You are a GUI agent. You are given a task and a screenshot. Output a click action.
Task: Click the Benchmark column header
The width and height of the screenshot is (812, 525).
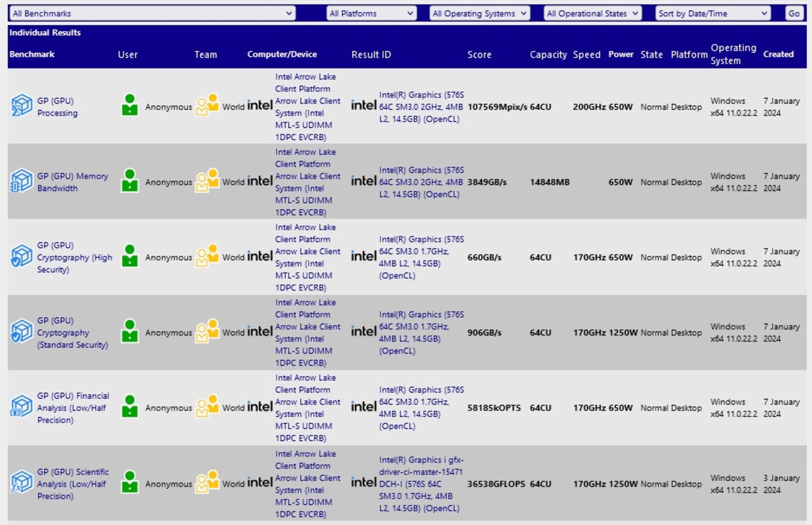coord(32,54)
